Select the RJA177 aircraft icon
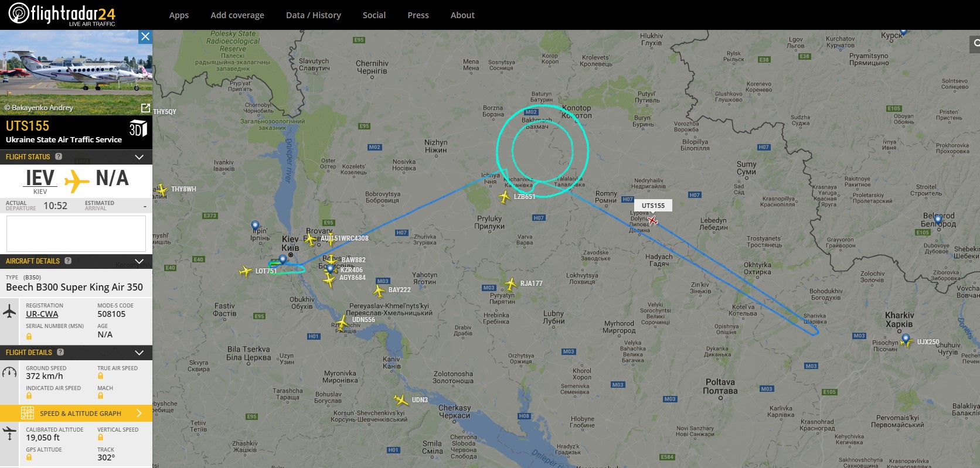The height and width of the screenshot is (468, 980). pos(511,284)
